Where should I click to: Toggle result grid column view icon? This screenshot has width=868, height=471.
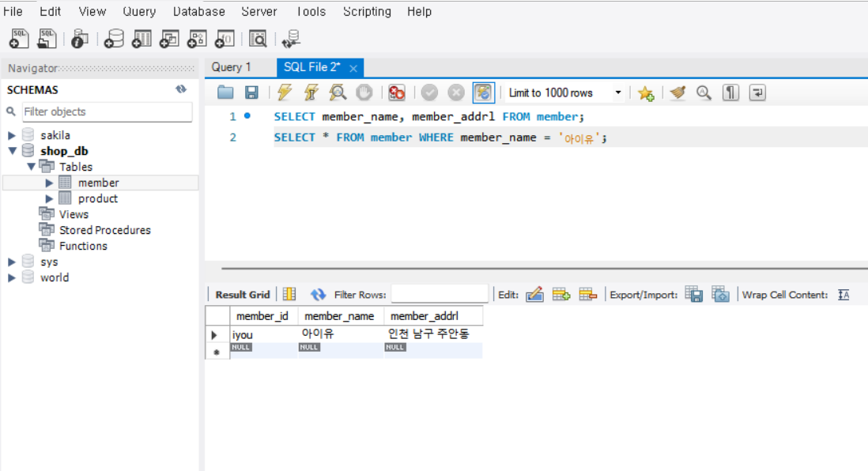(x=289, y=295)
